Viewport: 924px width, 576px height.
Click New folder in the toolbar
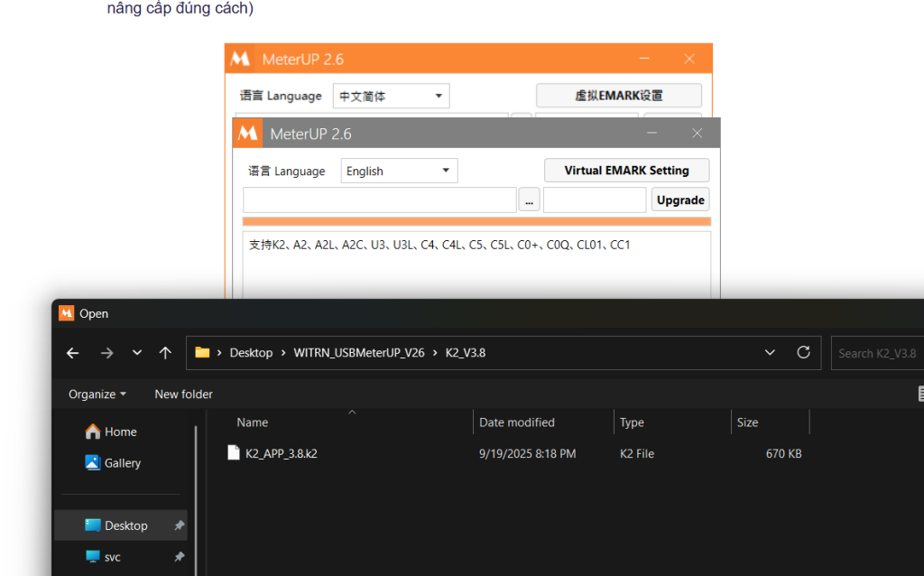183,395
